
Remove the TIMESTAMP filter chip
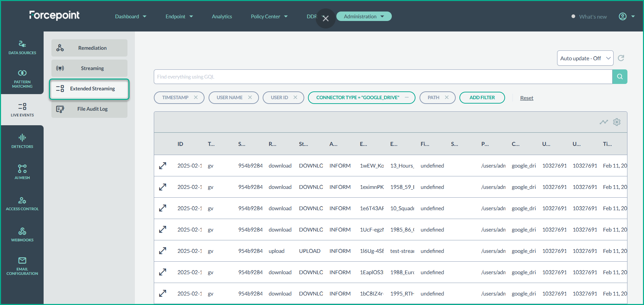point(196,97)
